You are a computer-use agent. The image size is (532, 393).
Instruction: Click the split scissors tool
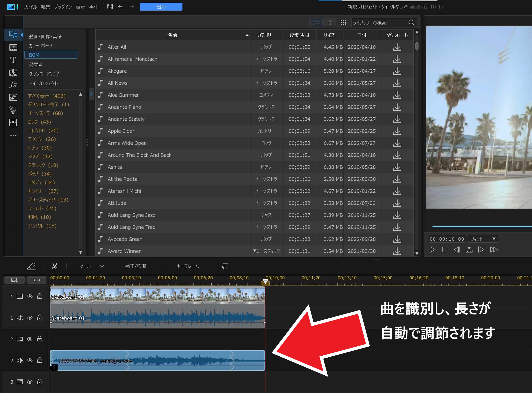pos(55,266)
